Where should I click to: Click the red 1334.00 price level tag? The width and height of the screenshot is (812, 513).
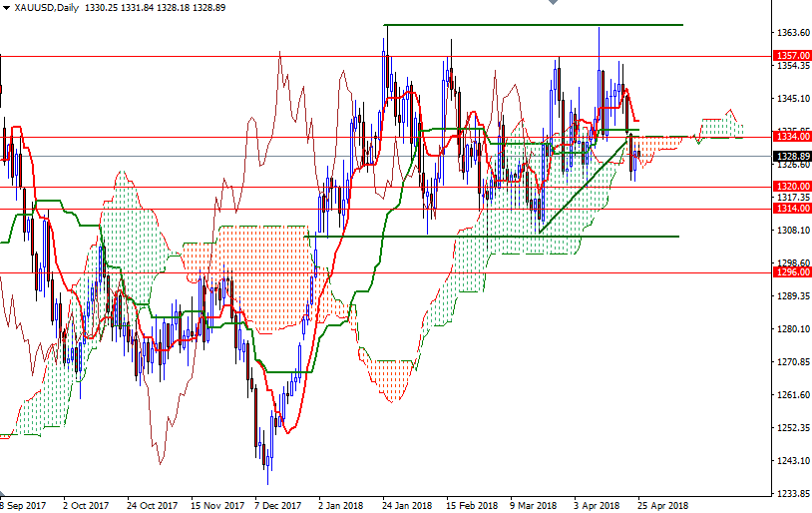click(x=791, y=136)
